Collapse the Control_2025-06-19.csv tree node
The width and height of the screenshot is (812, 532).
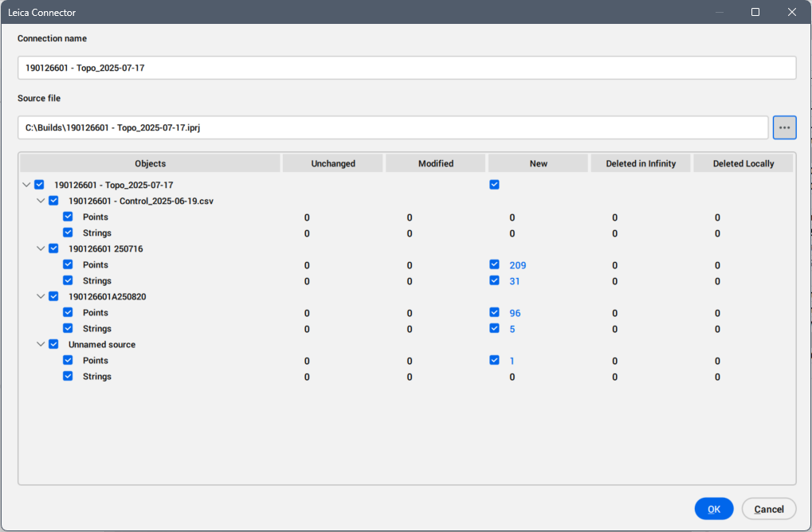click(41, 201)
